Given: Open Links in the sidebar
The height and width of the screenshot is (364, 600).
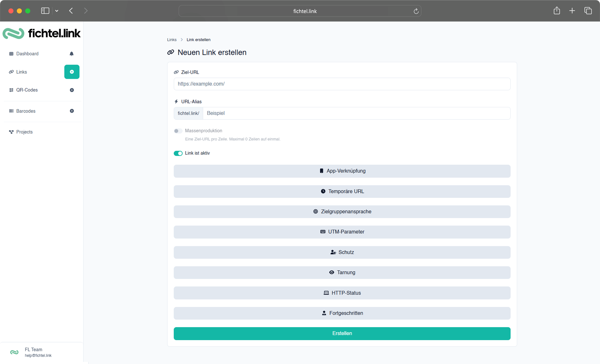Looking at the screenshot, I should (22, 72).
